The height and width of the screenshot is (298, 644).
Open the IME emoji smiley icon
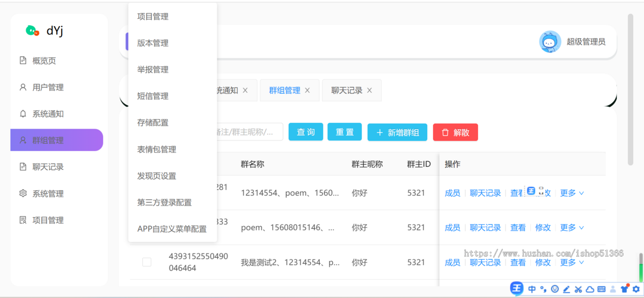coord(555,289)
